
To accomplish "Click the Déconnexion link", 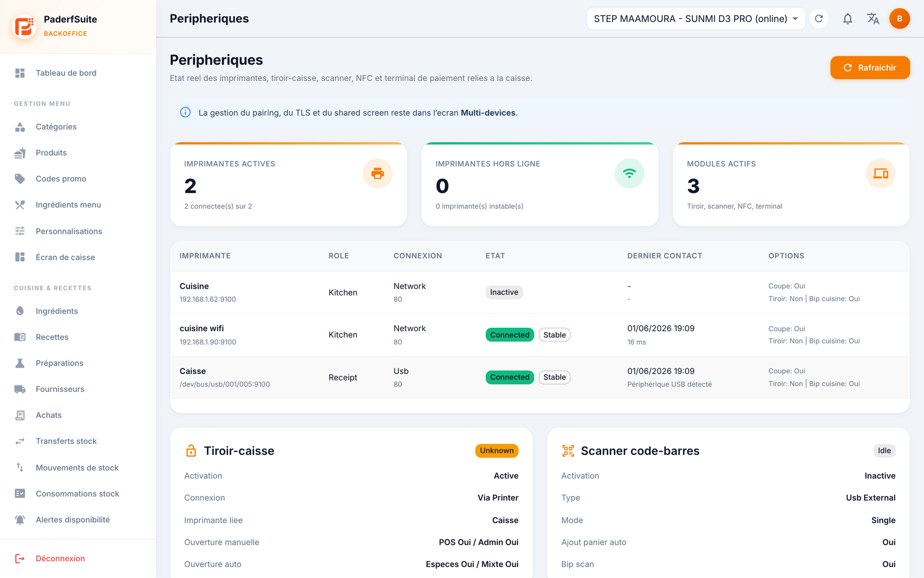I will pos(60,558).
